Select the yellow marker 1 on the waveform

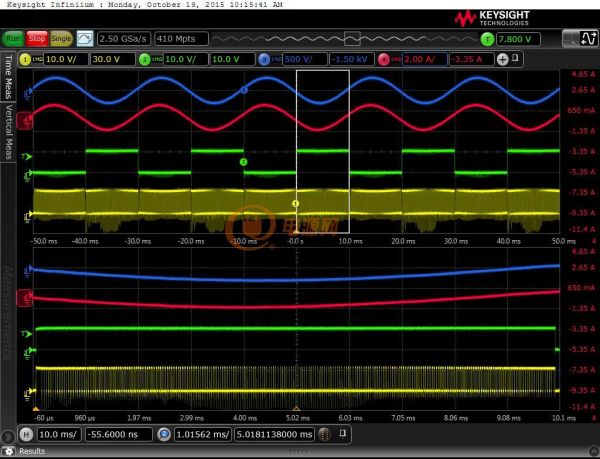295,203
